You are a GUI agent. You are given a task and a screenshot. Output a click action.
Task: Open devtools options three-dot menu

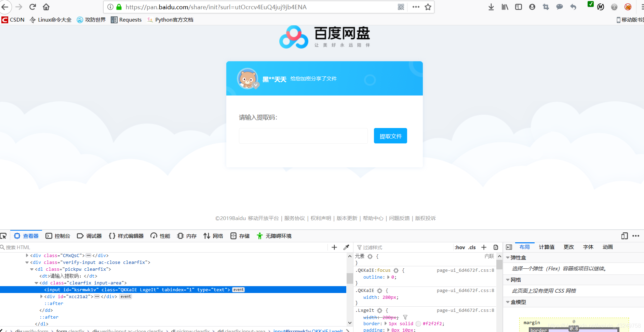point(636,236)
